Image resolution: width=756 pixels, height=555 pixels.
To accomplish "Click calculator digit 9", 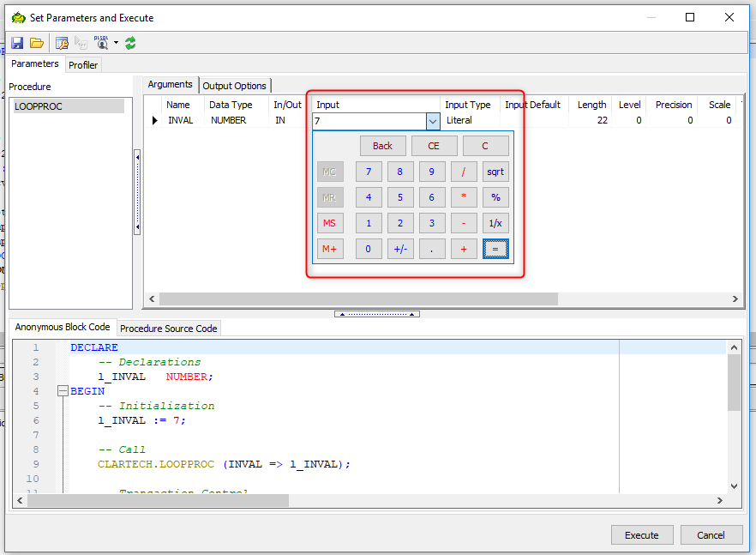I will click(431, 172).
